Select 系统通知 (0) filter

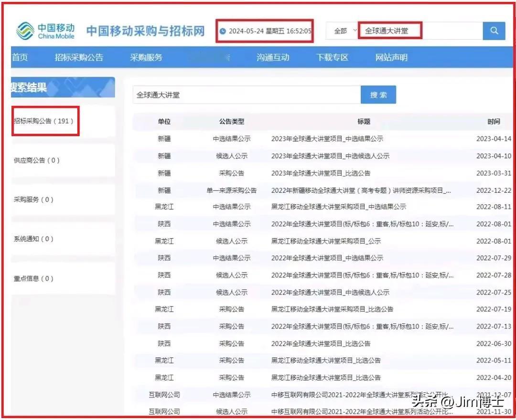coord(33,239)
